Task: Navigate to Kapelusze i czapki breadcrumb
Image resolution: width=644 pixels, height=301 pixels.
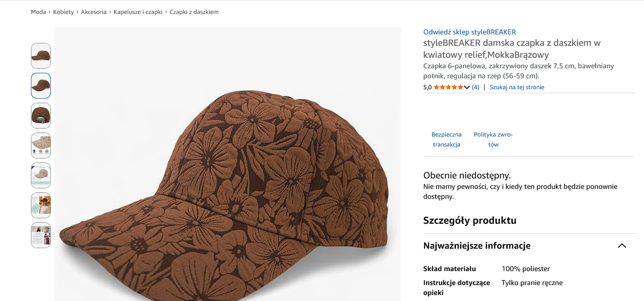Action: (x=138, y=12)
